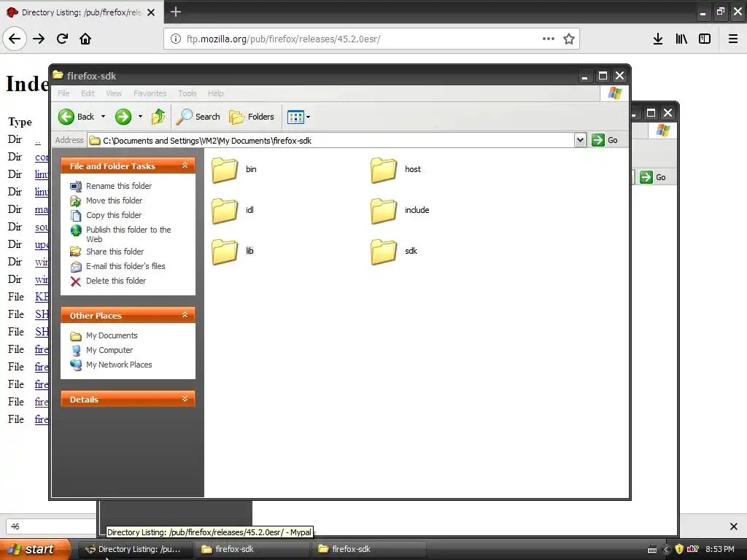Open the browser hamburger menu
Viewport: 747px width, 560px height.
click(x=733, y=39)
